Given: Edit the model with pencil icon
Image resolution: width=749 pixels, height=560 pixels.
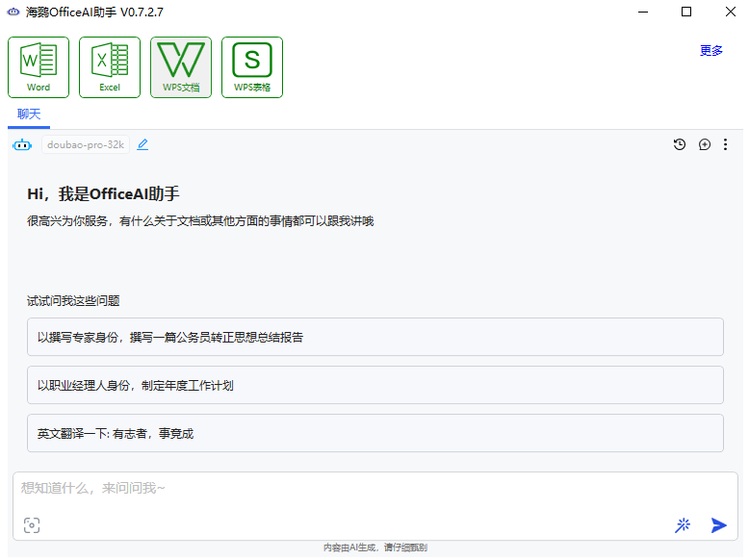Looking at the screenshot, I should 142,144.
